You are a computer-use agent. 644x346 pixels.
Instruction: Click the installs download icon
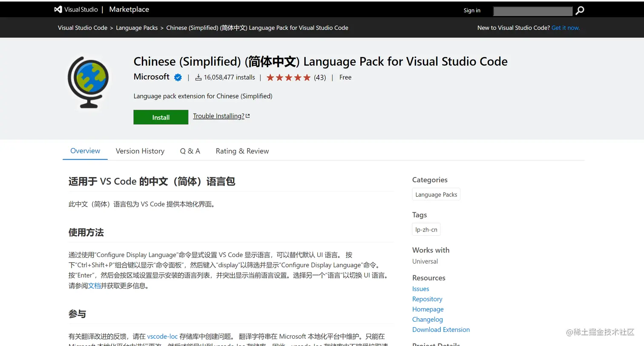pyautogui.click(x=198, y=77)
